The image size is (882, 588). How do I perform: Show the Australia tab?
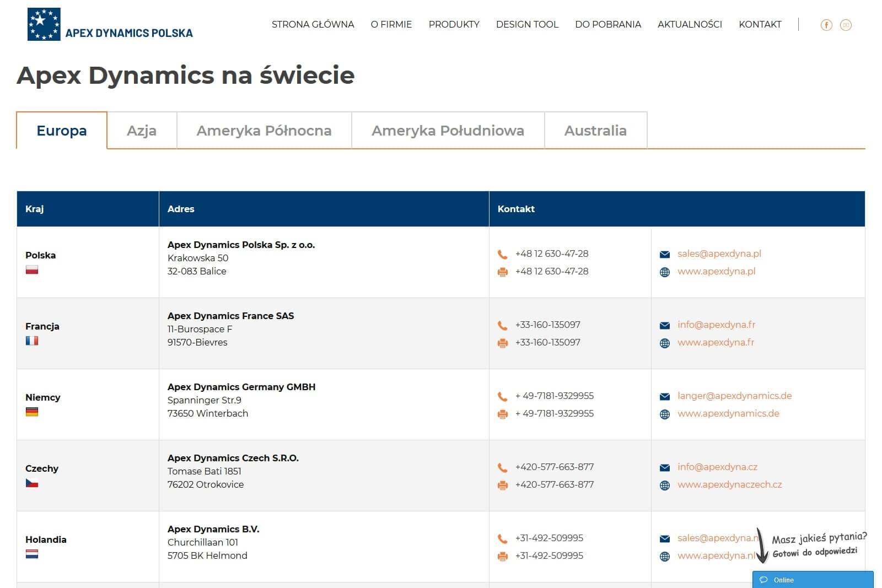coord(595,131)
